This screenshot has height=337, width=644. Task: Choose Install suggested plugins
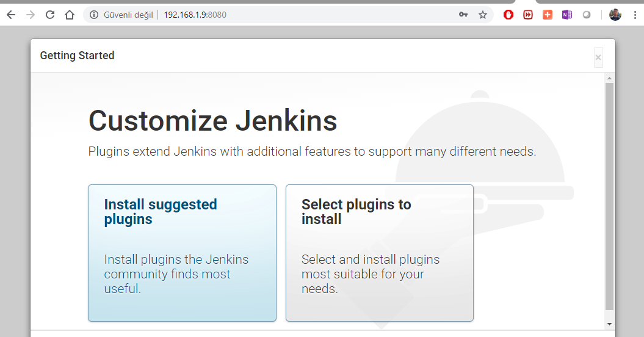pyautogui.click(x=182, y=253)
